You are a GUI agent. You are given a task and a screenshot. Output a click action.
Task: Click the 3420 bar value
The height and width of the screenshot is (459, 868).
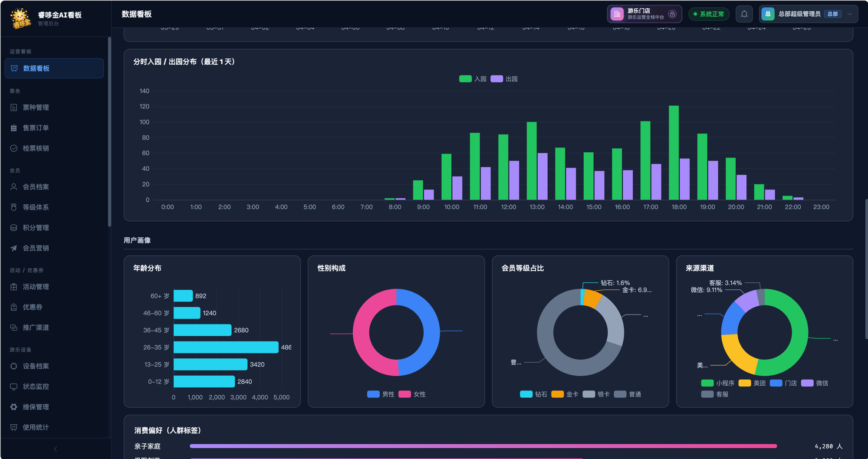click(257, 364)
